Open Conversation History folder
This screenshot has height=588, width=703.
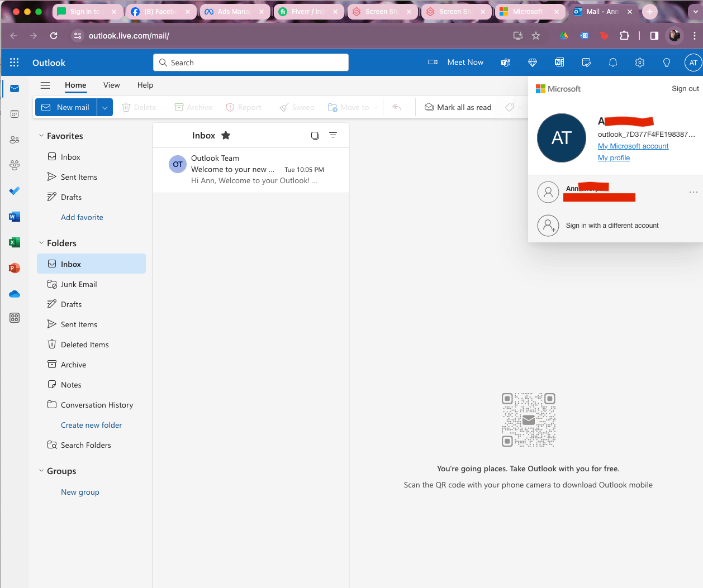point(91,405)
